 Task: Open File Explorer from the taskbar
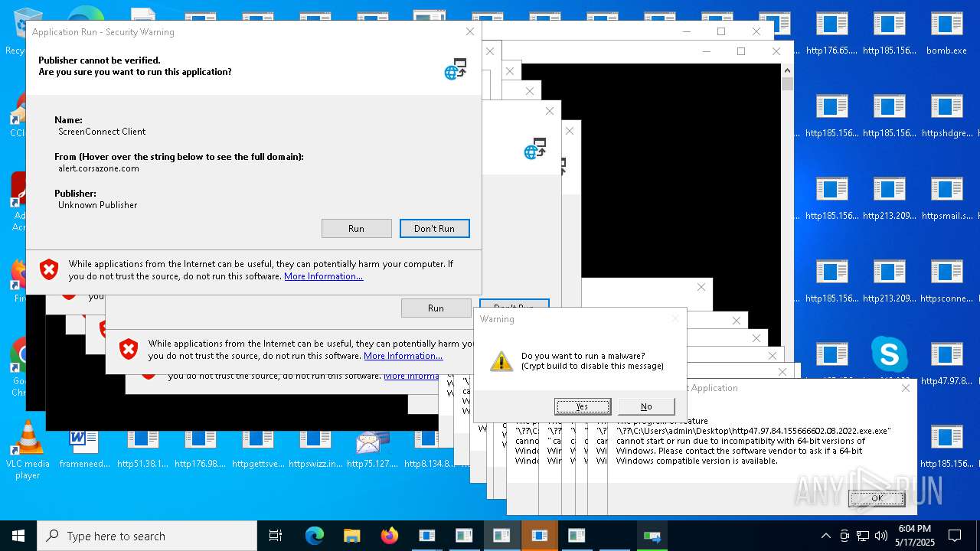351,536
